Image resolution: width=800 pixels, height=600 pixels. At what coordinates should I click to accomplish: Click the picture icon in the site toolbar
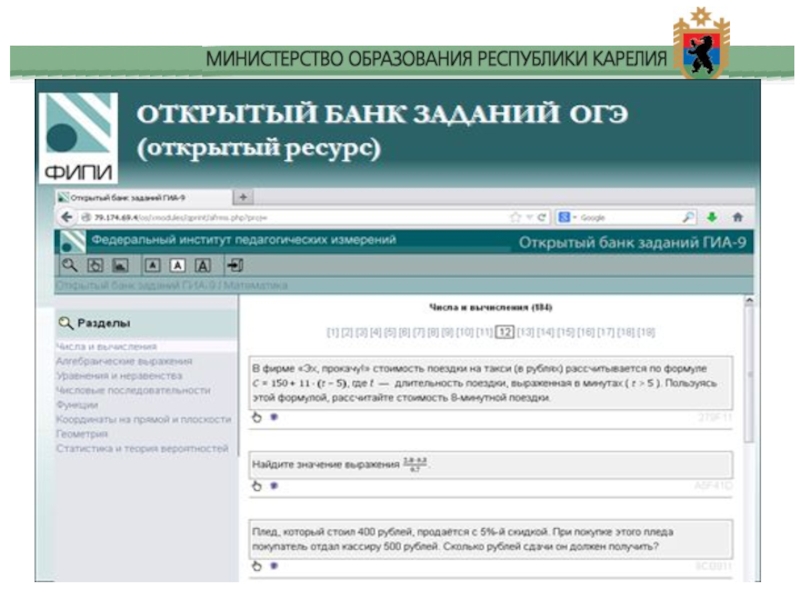click(x=120, y=265)
